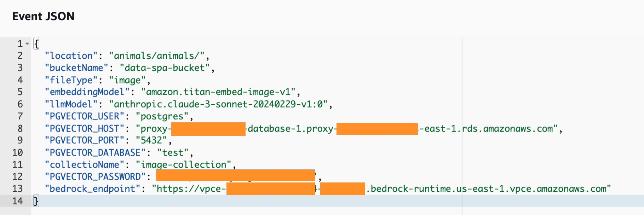The height and width of the screenshot is (215, 644).
Task: Click the "amazon.titan-embed-image-v1" value
Action: pos(218,92)
